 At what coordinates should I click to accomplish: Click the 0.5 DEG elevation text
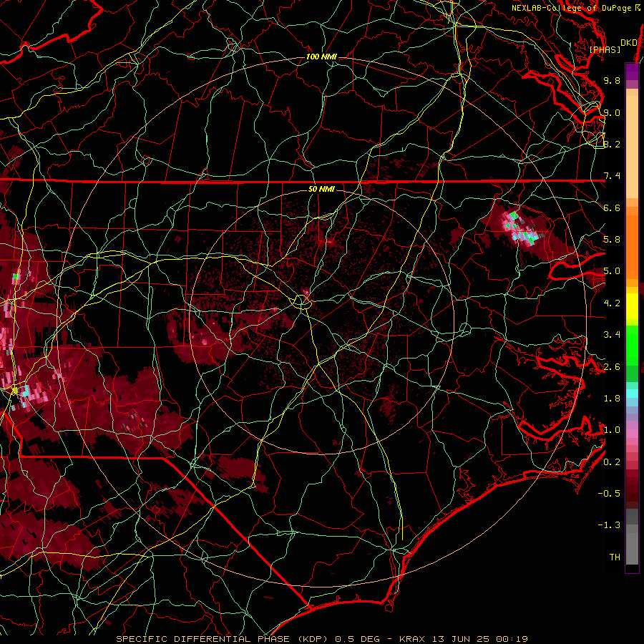pyautogui.click(x=357, y=639)
